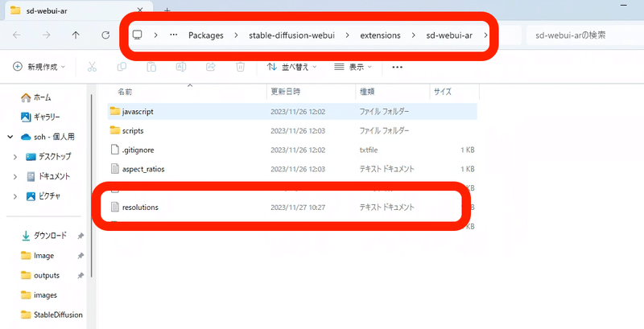Open ダウンロード quick access folder
This screenshot has height=329, width=644.
click(44, 236)
